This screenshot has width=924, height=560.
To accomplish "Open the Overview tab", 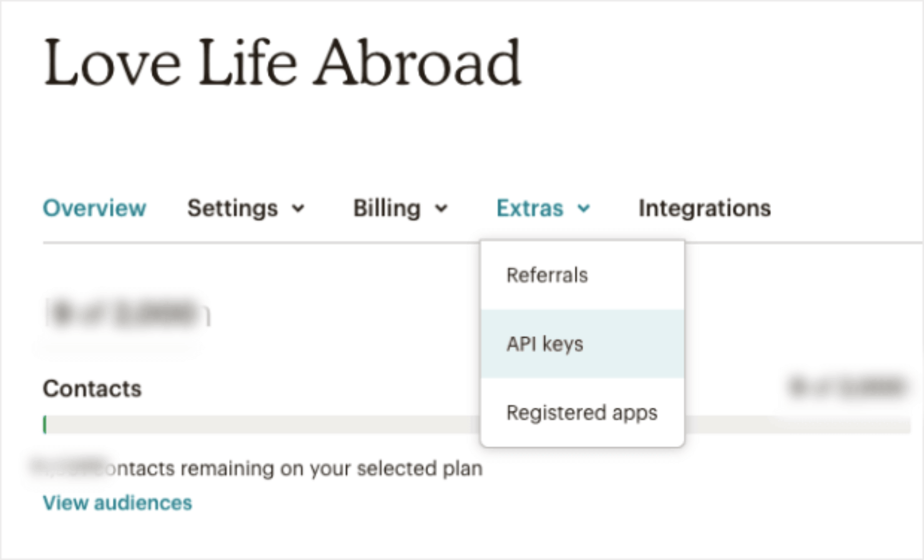I will [94, 208].
